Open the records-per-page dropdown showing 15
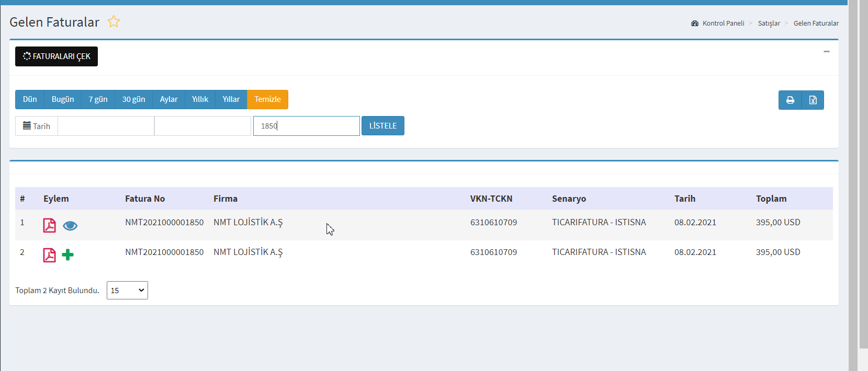The image size is (868, 371). 127,291
